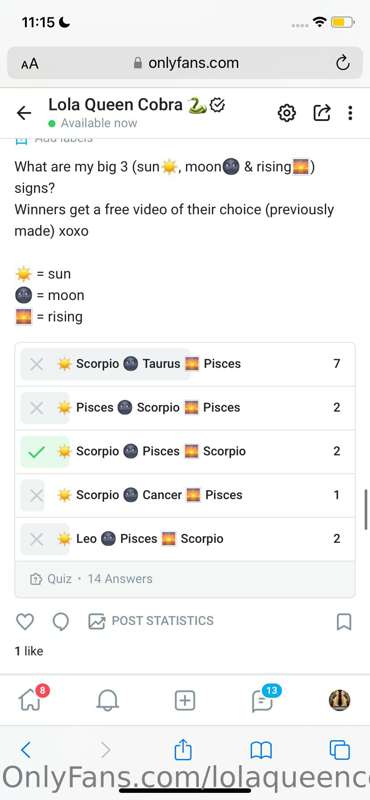The height and width of the screenshot is (800, 370).
Task: Tap the share profile icon
Action: 322,113
